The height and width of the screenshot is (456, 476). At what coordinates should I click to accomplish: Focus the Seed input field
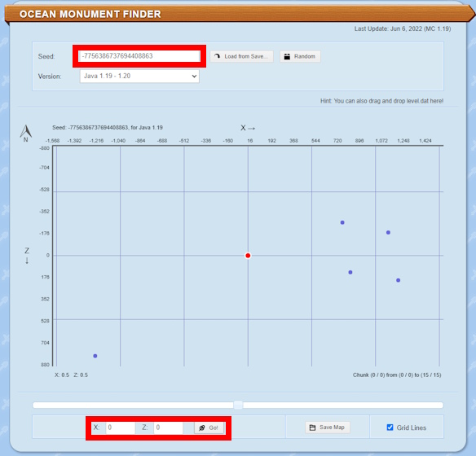tap(139, 56)
